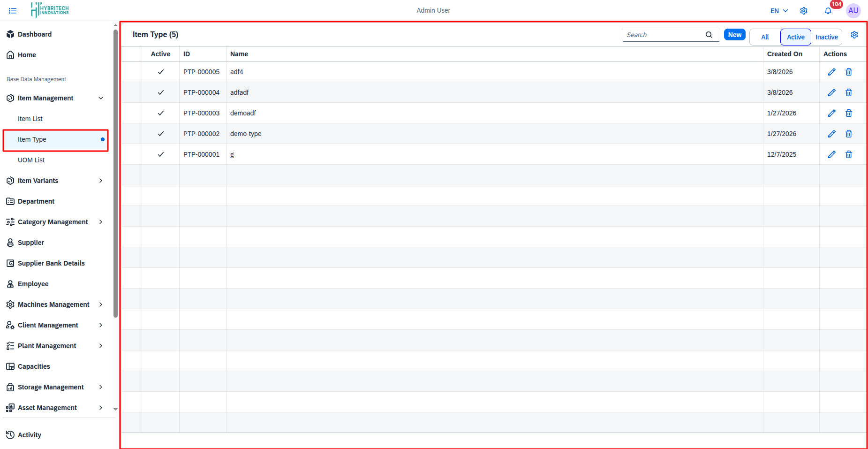Click the New button
The image size is (868, 449).
[x=734, y=35]
